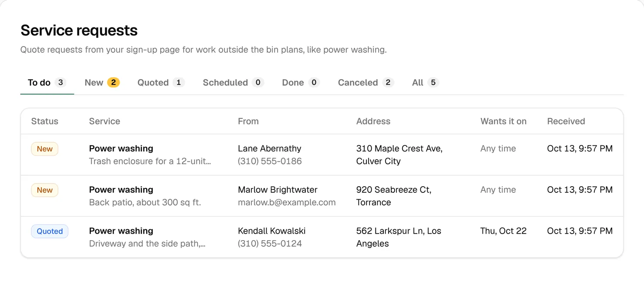Click address 920 Seabreeze Ct, Torrance

tap(394, 196)
